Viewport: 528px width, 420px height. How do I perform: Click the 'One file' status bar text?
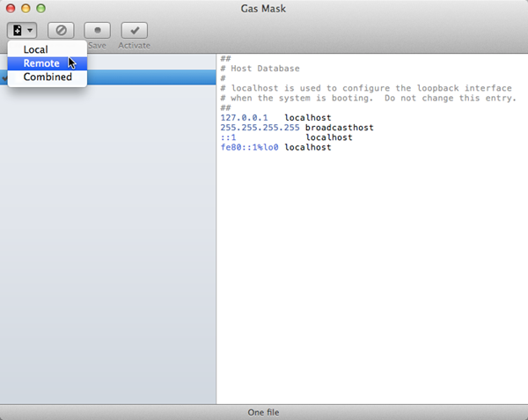click(263, 412)
